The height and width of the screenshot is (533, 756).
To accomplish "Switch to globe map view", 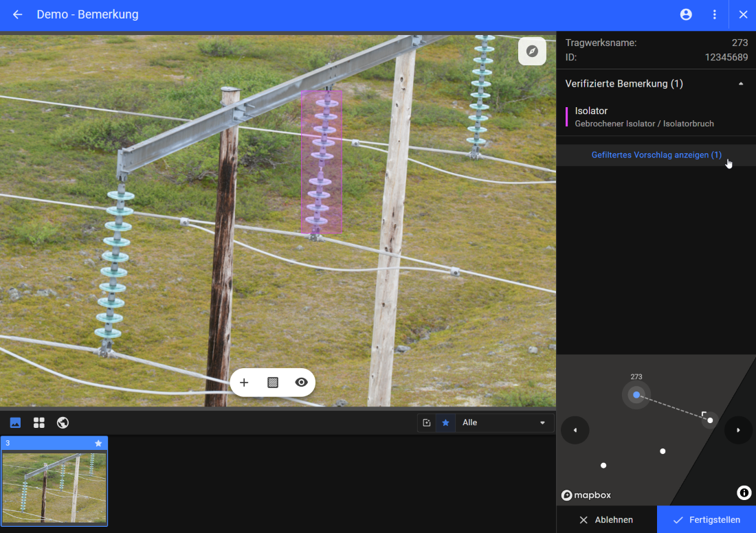I will click(x=63, y=422).
